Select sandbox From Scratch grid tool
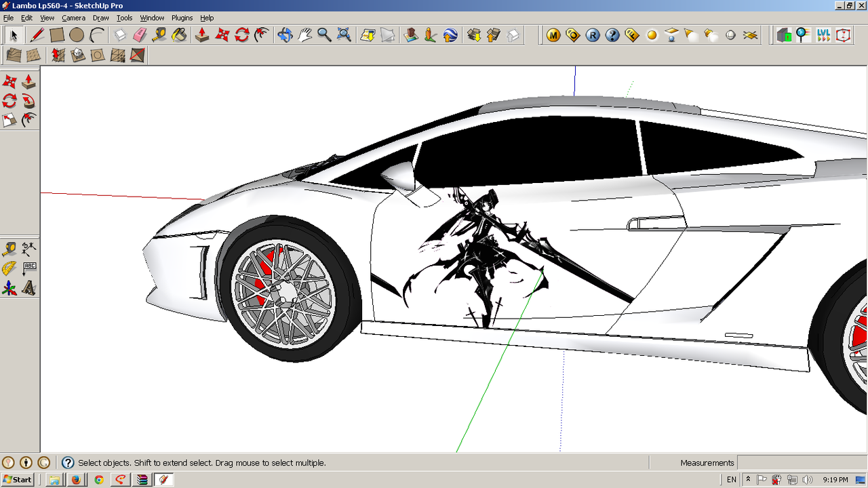The width and height of the screenshot is (868, 488). click(x=33, y=55)
